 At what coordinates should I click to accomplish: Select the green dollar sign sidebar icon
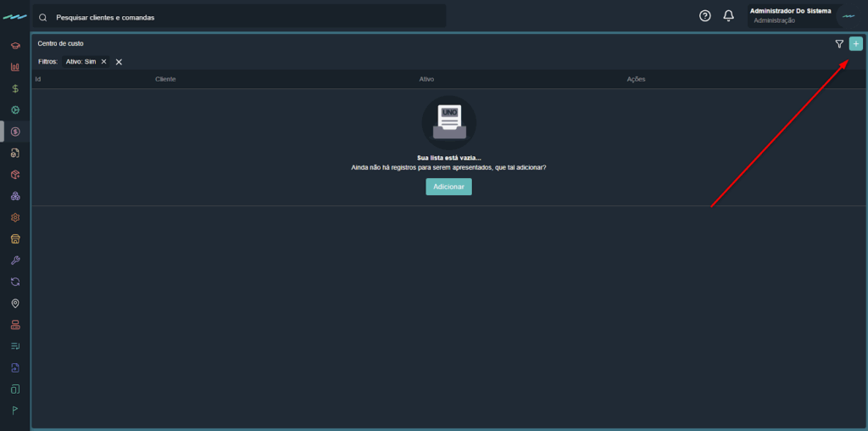pos(15,88)
